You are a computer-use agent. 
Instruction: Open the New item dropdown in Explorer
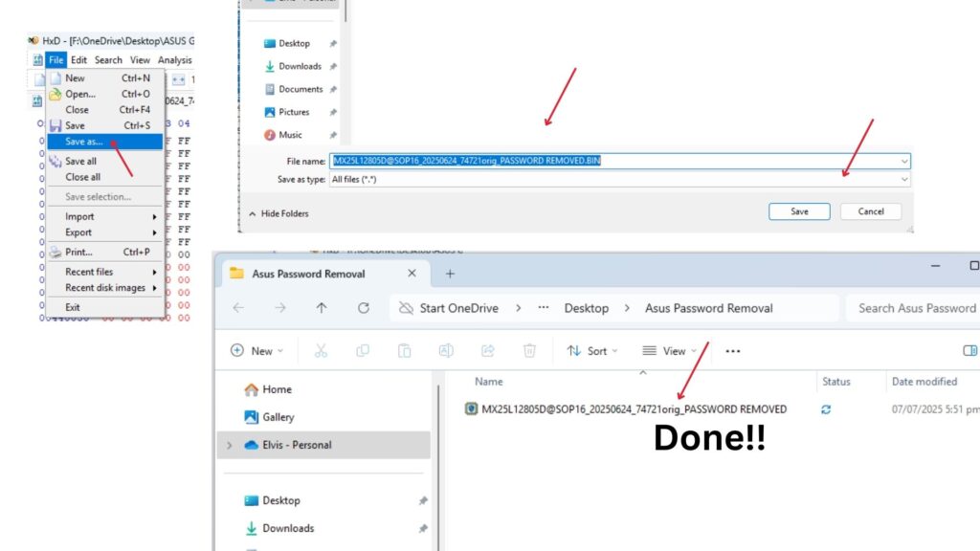click(x=256, y=351)
